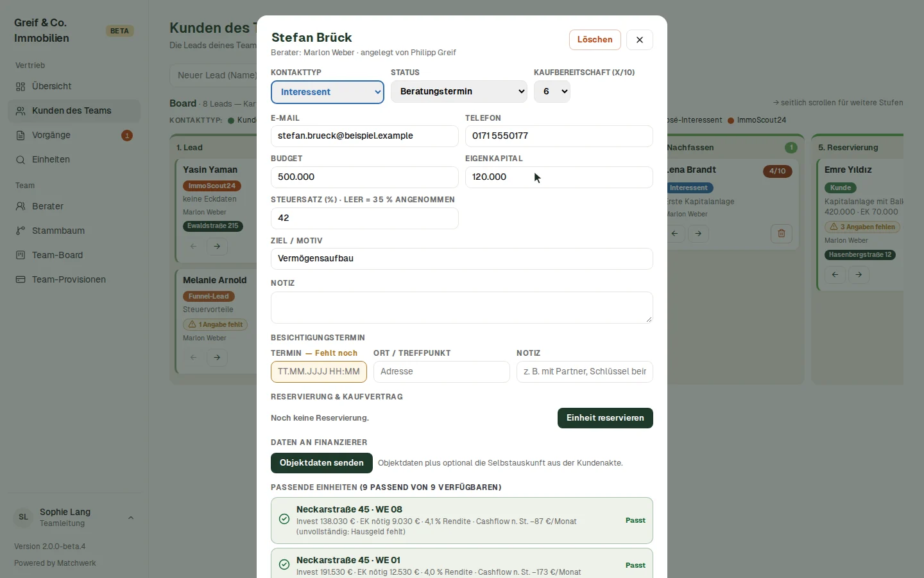Click the 3 Angaben fehlen warning badge
The height and width of the screenshot is (578, 924).
click(x=863, y=227)
